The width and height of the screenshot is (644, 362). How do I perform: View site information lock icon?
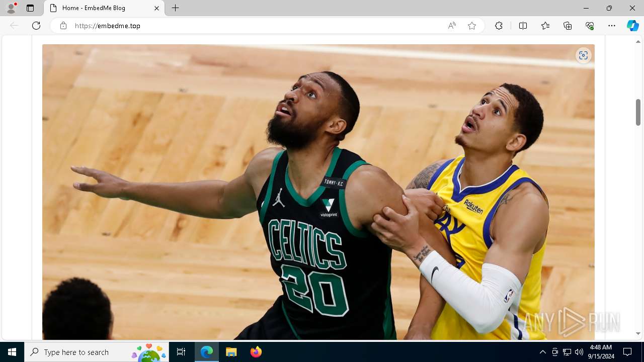tap(63, 26)
